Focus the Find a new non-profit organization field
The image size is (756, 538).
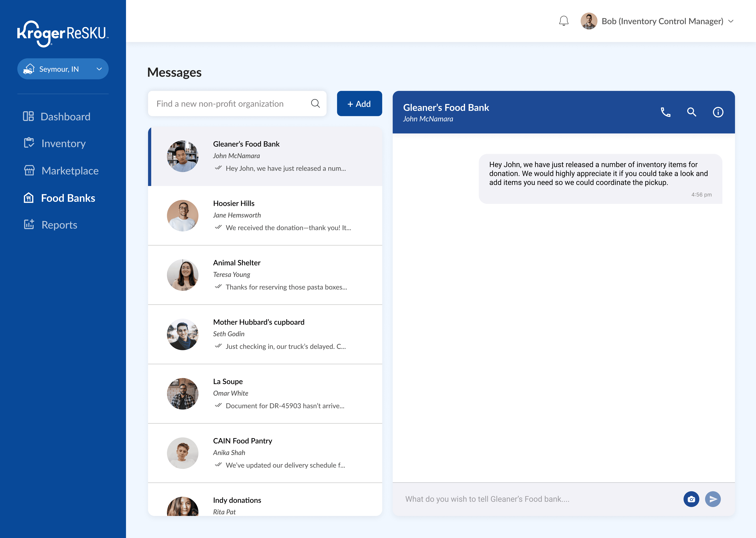click(x=228, y=104)
